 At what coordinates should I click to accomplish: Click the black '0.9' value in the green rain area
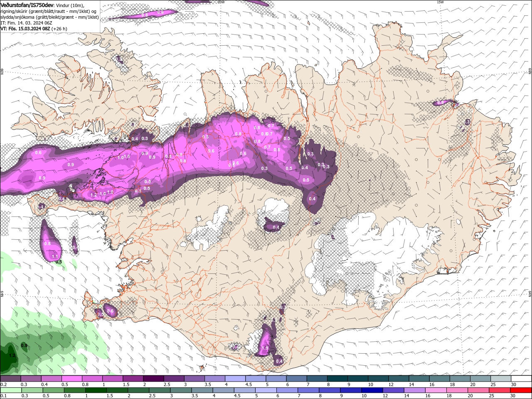coord(24,345)
